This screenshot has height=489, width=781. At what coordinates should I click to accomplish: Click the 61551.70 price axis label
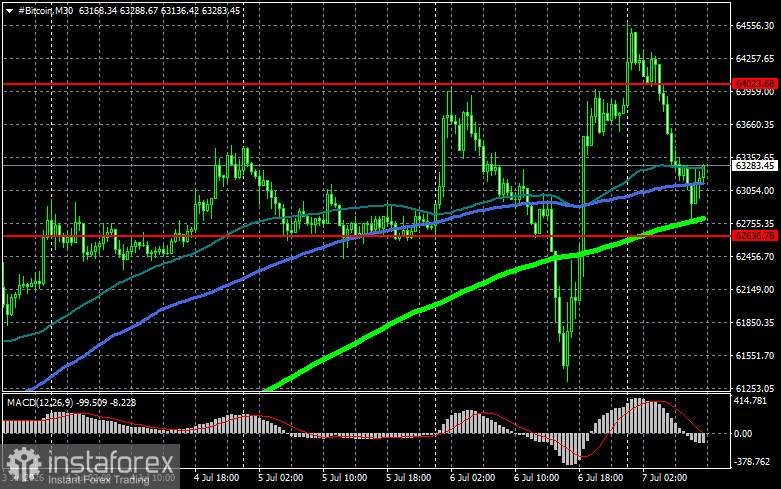(755, 356)
